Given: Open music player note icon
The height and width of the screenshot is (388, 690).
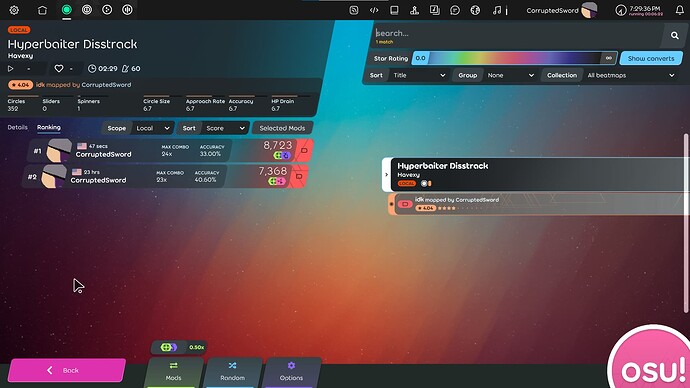Looking at the screenshot, I should pyautogui.click(x=497, y=10).
